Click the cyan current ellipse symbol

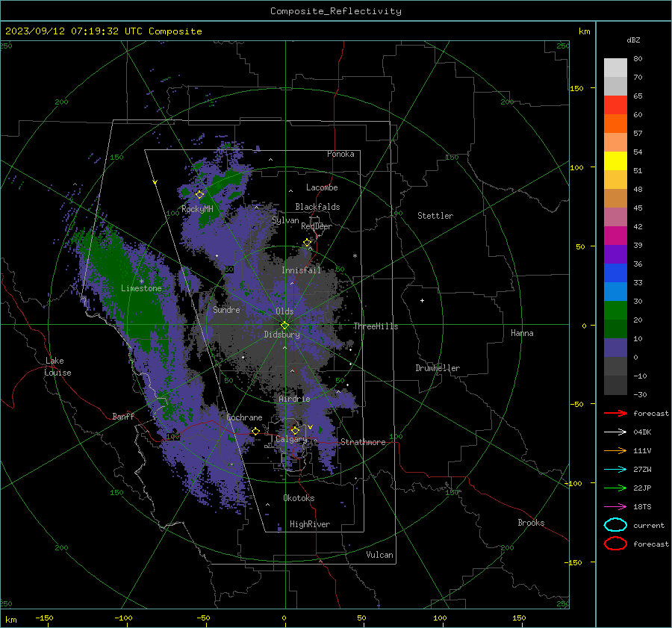(615, 525)
